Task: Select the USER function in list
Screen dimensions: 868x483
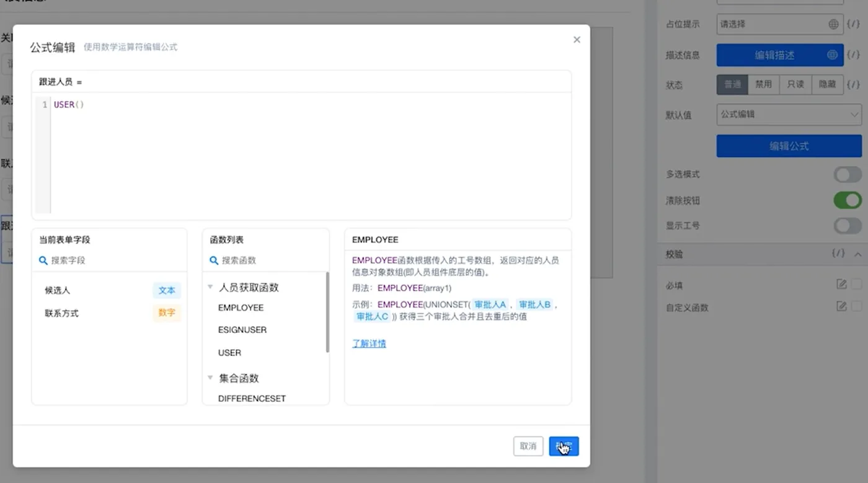Action: 229,353
